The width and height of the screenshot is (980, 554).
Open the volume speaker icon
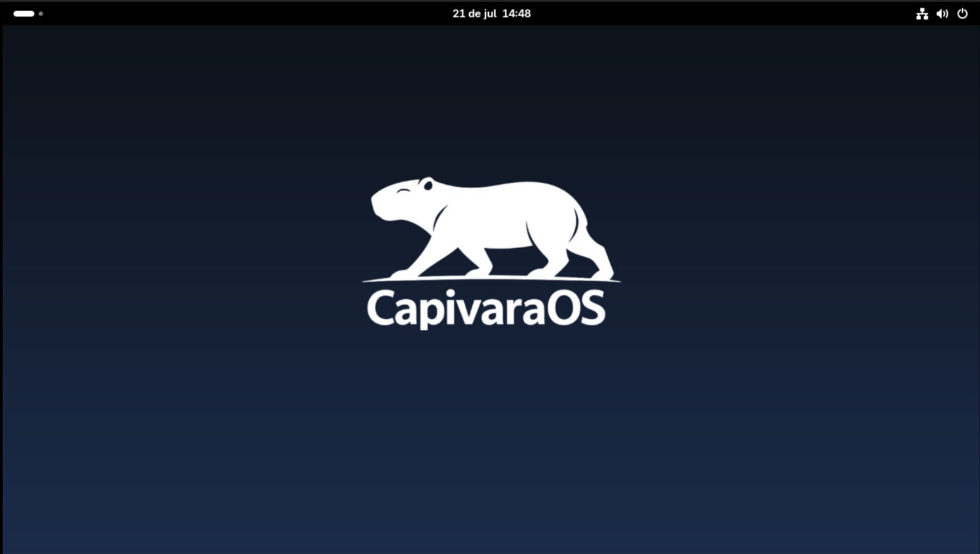942,13
